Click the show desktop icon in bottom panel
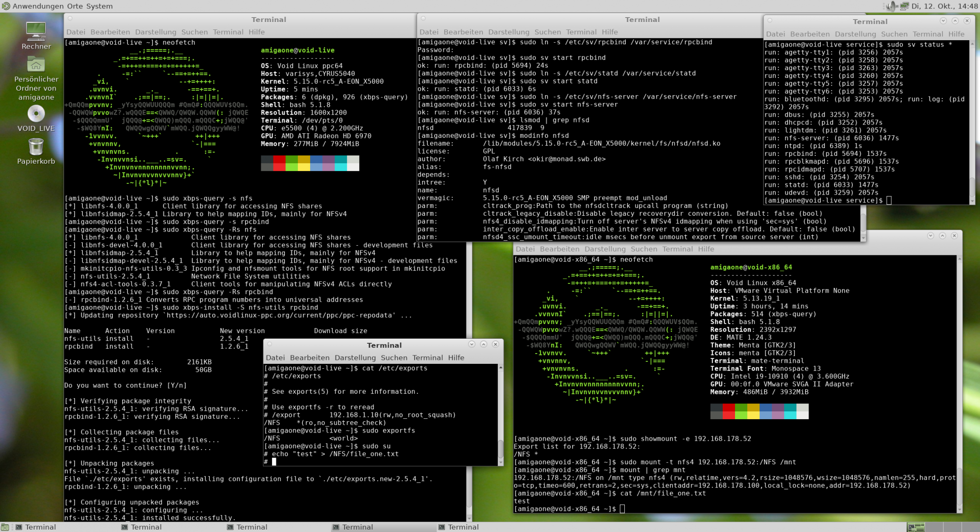This screenshot has height=532, width=980. click(x=5, y=527)
